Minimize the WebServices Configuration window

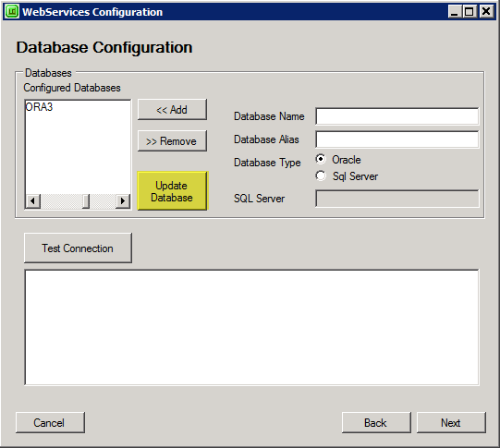(x=455, y=12)
